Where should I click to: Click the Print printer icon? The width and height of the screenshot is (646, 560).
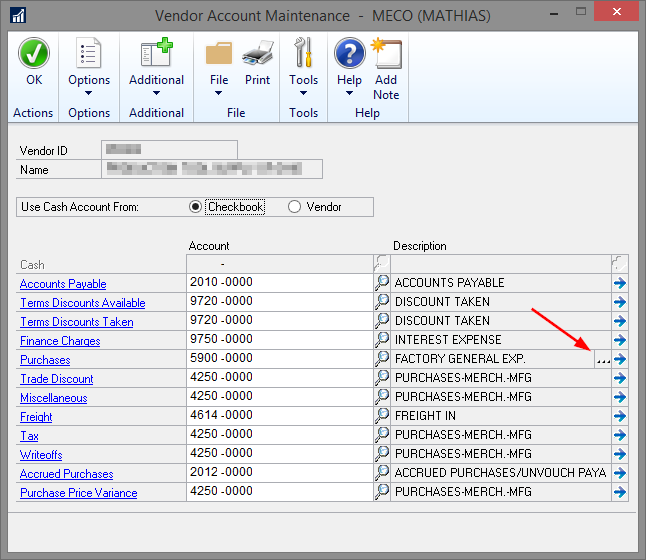pos(258,53)
